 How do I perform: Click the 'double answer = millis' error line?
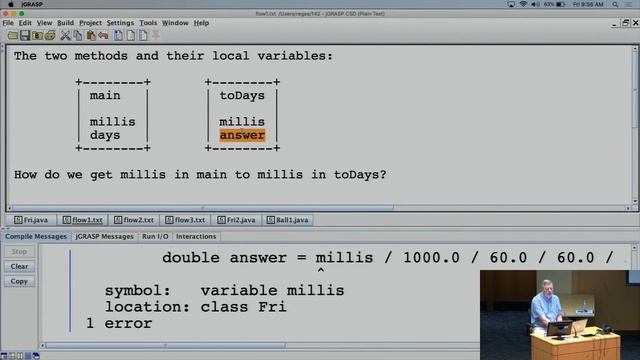click(388, 258)
